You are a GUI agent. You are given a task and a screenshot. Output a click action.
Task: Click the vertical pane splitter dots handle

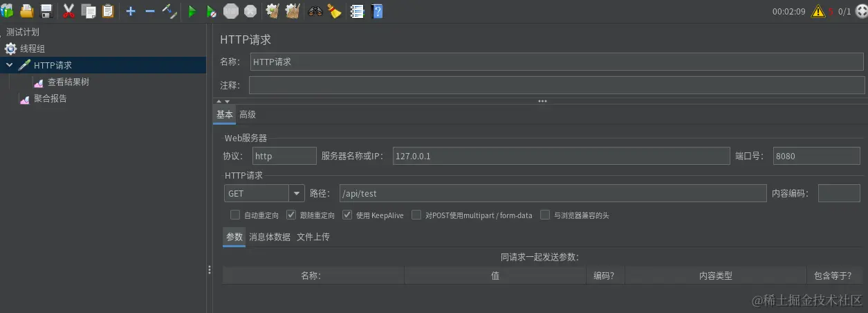click(x=210, y=270)
